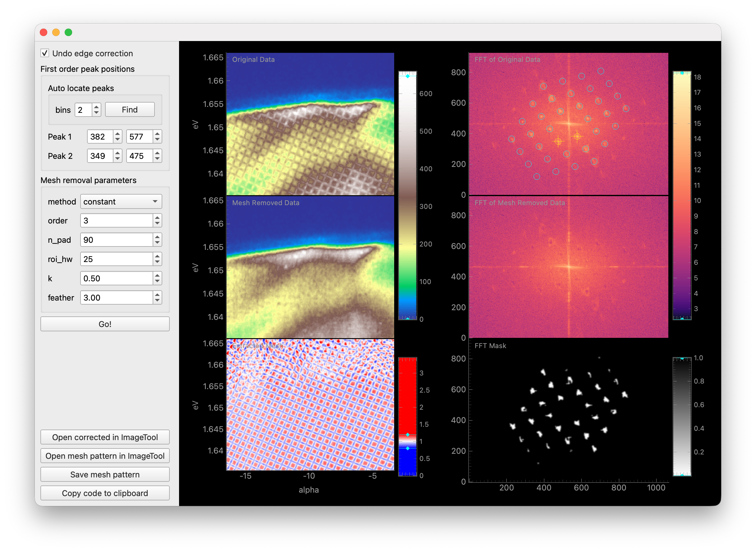Increment the Peak 1 value 577
This screenshot has width=756, height=552.
pos(157,134)
